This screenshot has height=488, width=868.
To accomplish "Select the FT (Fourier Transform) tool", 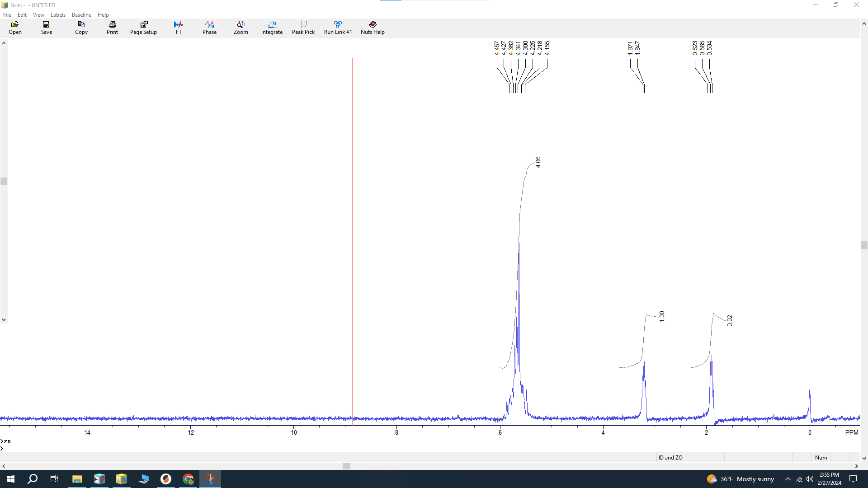I will [179, 28].
